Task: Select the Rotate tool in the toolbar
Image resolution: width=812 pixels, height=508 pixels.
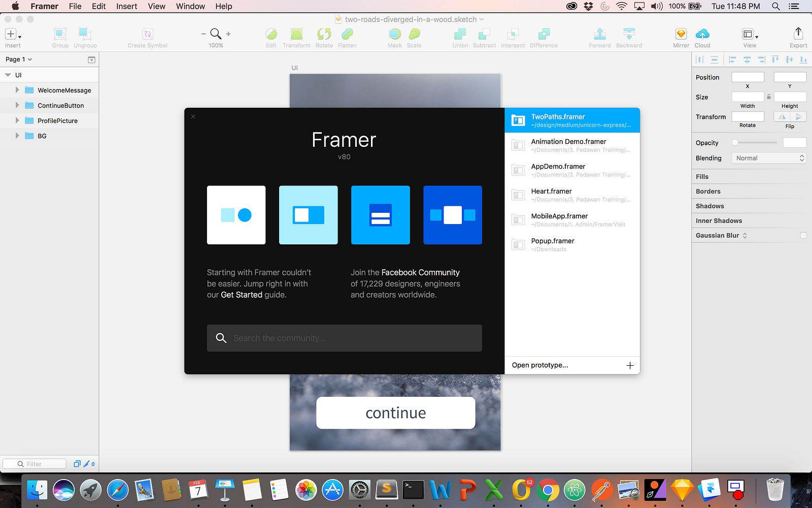Action: (324, 34)
